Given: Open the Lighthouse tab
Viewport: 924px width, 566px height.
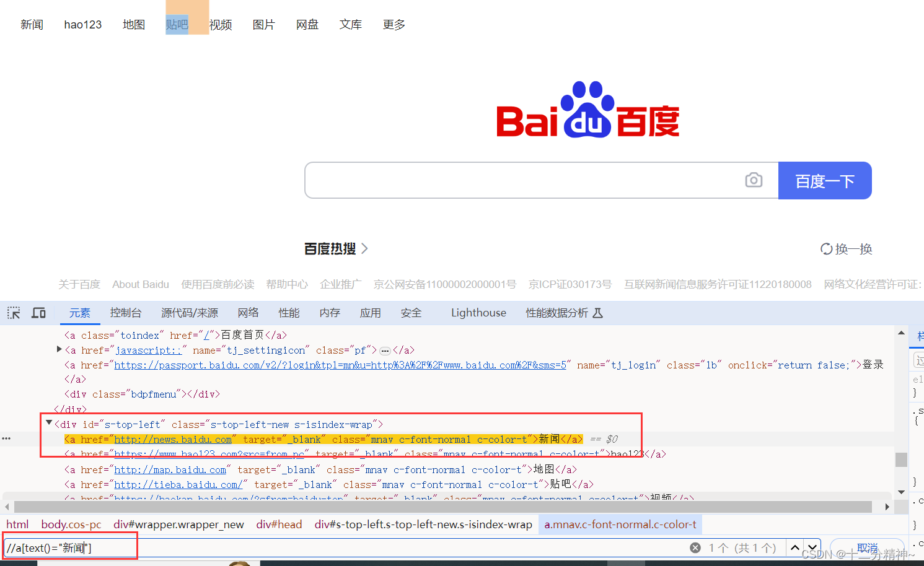Looking at the screenshot, I should [478, 313].
